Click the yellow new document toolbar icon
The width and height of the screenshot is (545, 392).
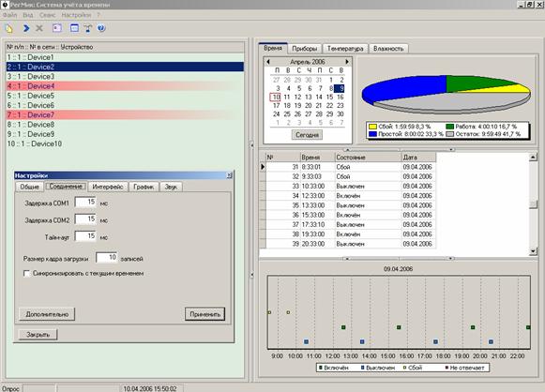coord(9,28)
